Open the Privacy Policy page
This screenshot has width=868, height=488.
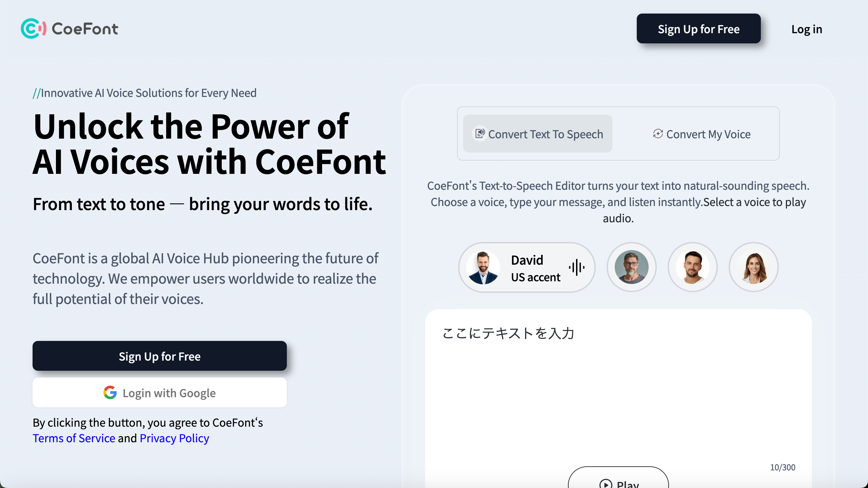174,438
